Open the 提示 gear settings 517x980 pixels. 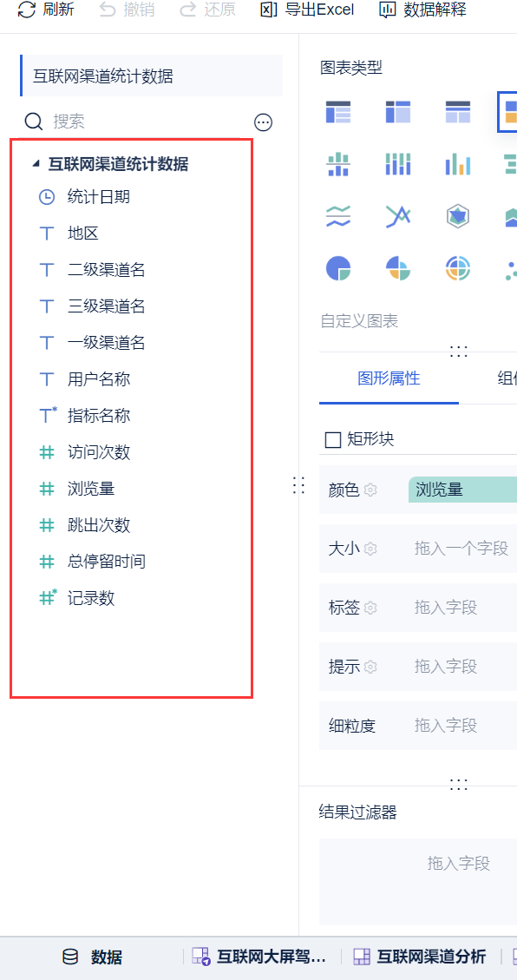(x=370, y=667)
